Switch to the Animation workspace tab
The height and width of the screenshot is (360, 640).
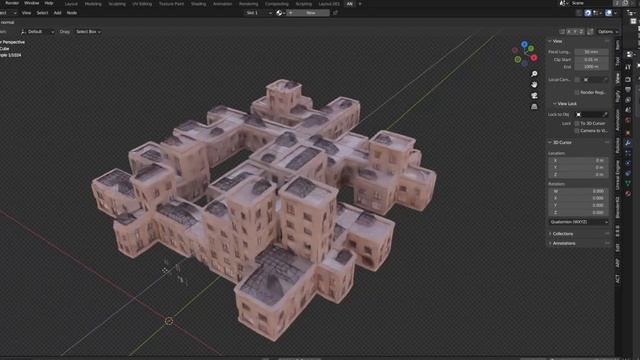tap(222, 4)
